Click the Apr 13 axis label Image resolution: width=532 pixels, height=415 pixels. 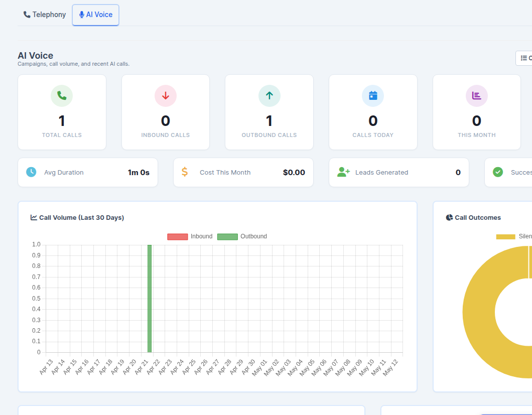[x=46, y=367]
